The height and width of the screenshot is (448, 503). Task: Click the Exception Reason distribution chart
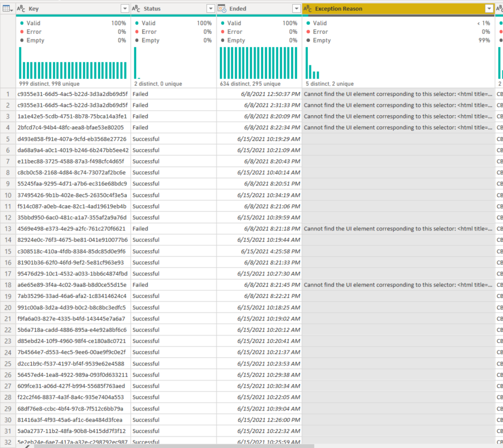coord(398,63)
